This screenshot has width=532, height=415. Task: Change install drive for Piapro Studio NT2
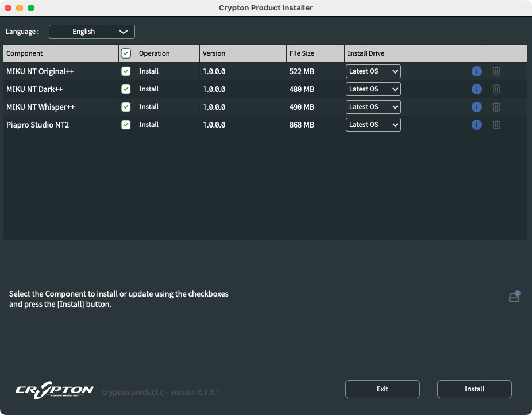(x=373, y=125)
